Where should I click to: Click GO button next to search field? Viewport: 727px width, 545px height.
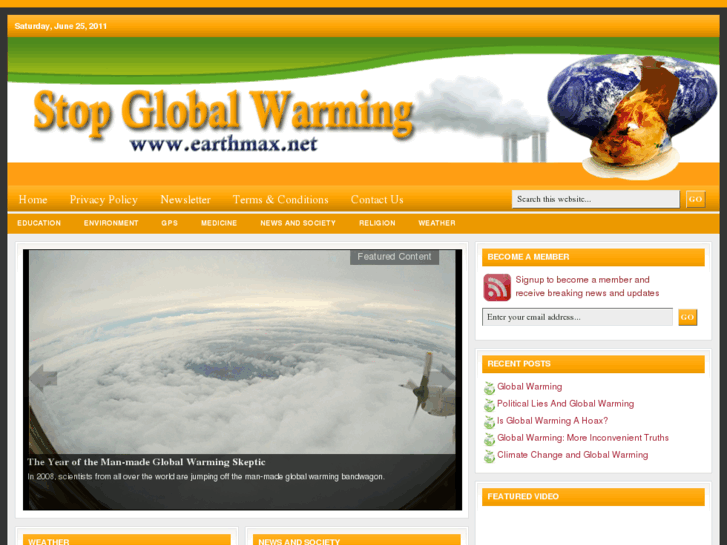[x=695, y=199]
